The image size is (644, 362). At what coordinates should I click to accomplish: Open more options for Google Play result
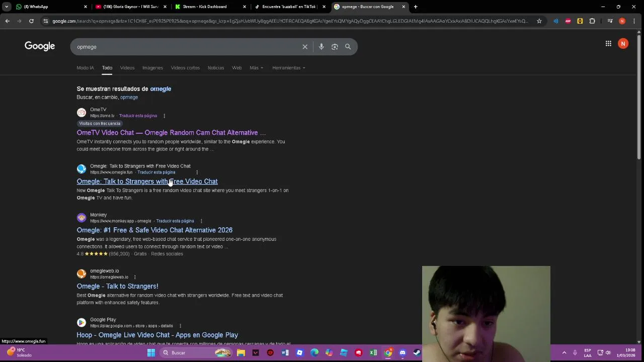tap(180, 326)
